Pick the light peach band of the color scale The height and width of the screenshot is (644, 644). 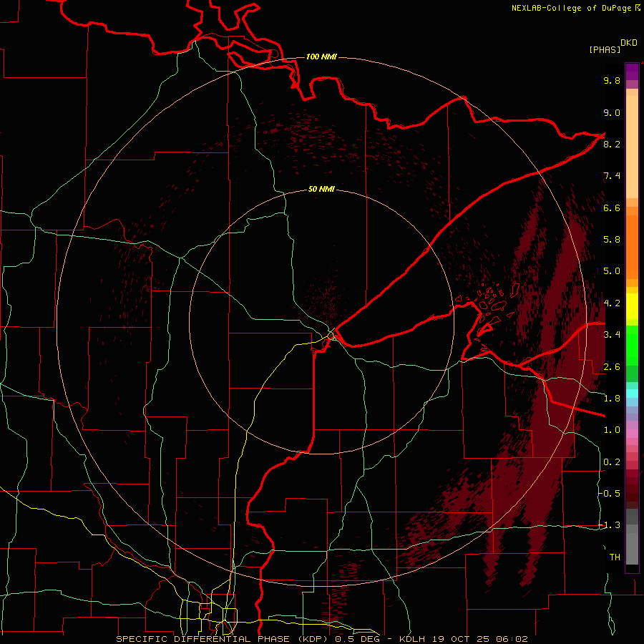632,147
